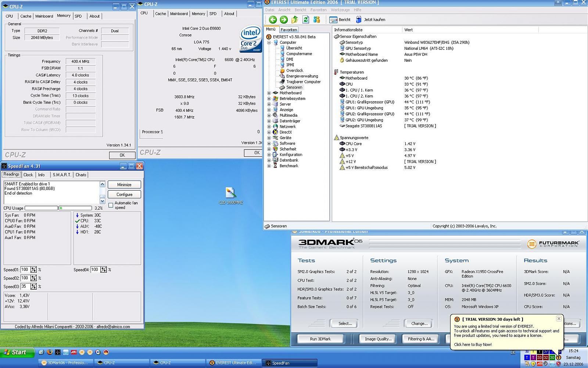Expand Anzeige node in EVEREST tree

(x=269, y=110)
